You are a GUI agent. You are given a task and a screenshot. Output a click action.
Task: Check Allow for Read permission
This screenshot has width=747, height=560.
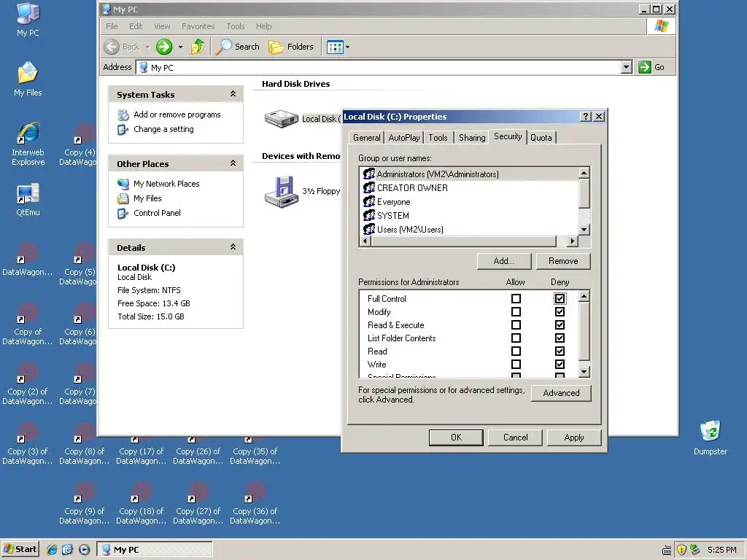click(516, 351)
